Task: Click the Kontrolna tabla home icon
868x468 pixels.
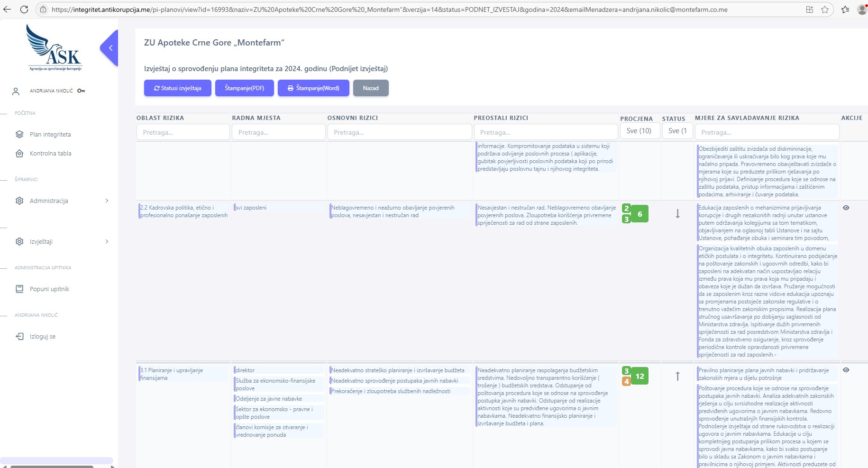Action: [x=19, y=153]
